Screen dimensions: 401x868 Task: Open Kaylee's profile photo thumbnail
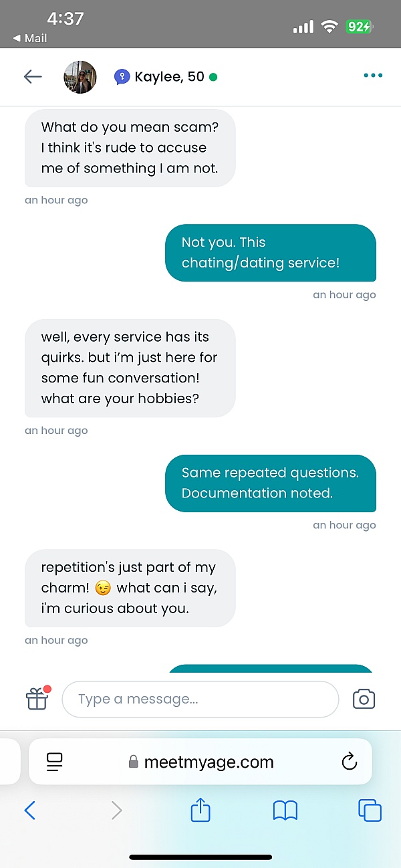pos(80,77)
